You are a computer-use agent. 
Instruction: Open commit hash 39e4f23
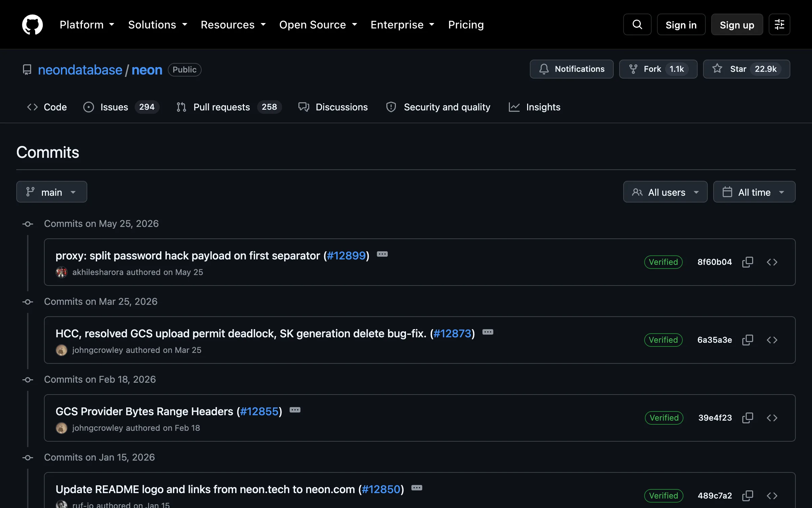(x=715, y=418)
